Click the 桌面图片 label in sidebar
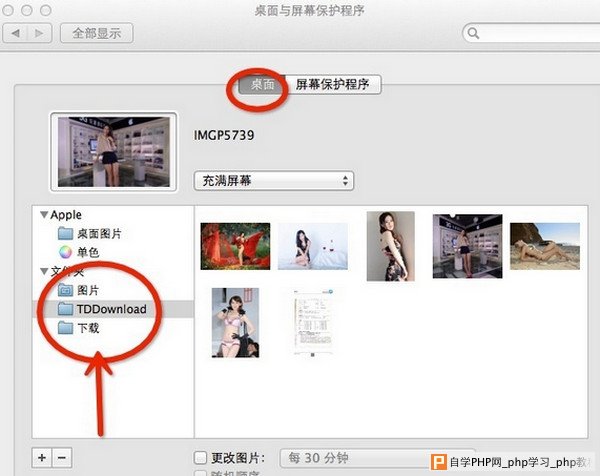Screen dimensions: 600x476 click(x=99, y=233)
